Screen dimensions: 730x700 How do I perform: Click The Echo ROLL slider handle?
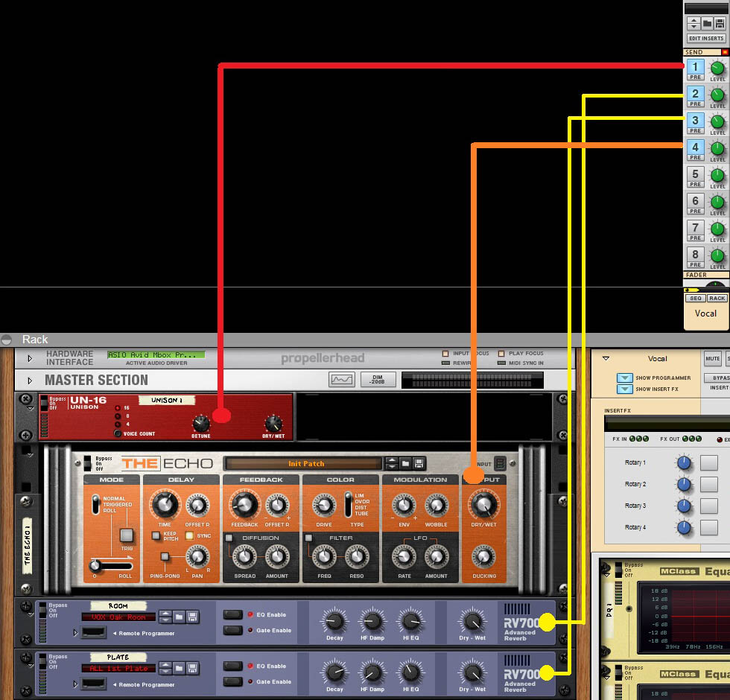point(95,565)
